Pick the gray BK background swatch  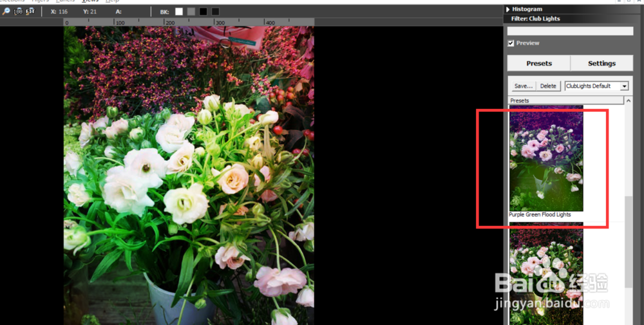coord(191,12)
